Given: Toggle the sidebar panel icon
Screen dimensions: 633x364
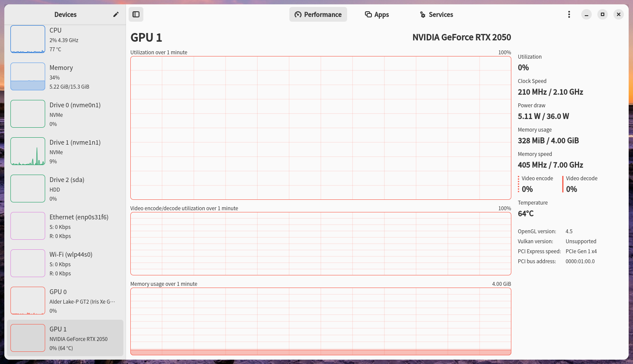Looking at the screenshot, I should 136,14.
